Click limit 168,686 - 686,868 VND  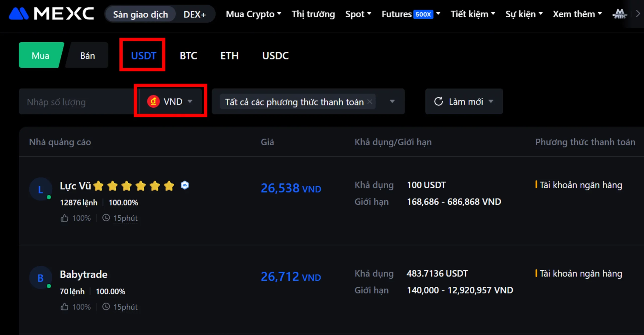click(454, 202)
